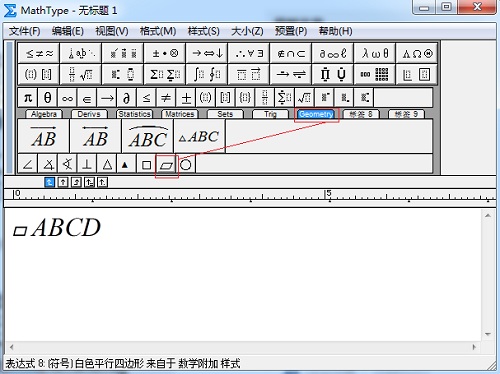Insert AB with double-headed arrow expression

click(96, 136)
